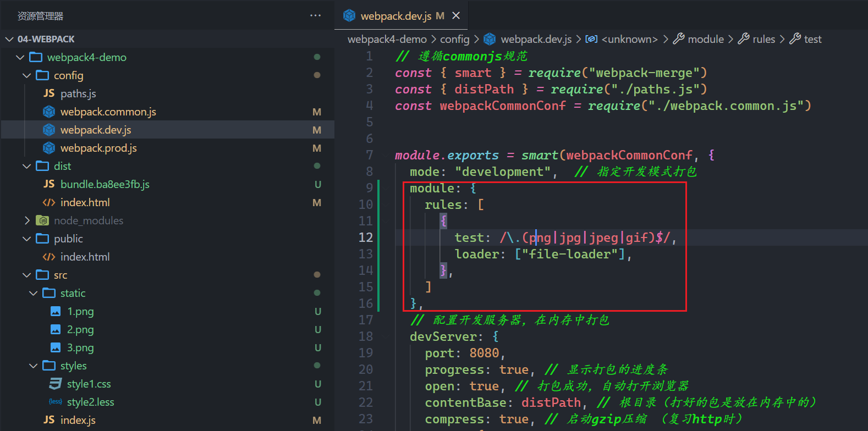Open style2.less file
Viewport: 868px width, 431px height.
pyautogui.click(x=91, y=402)
